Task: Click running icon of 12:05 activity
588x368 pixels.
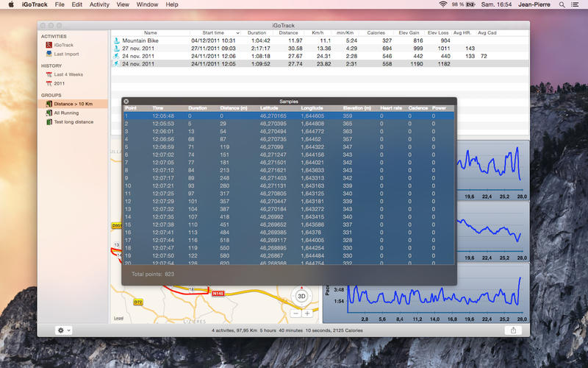Action: (117, 64)
